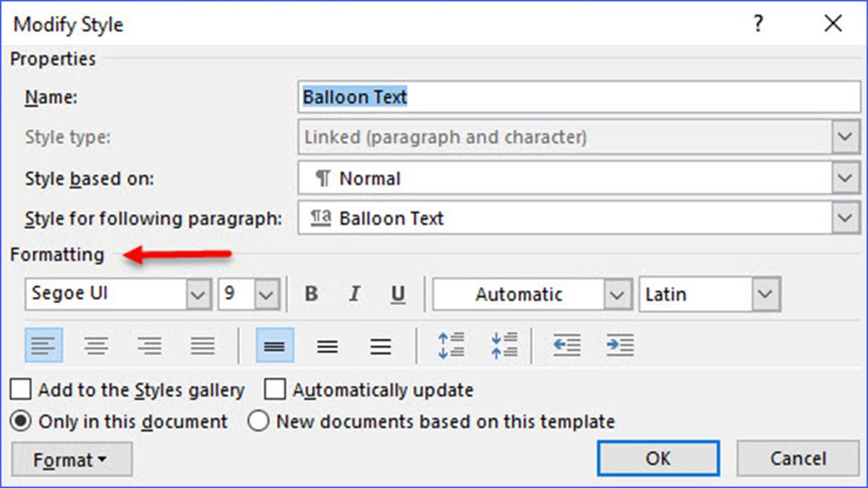Screen dimensions: 868x488
Task: Open the Automatic font color picker
Action: pos(616,294)
